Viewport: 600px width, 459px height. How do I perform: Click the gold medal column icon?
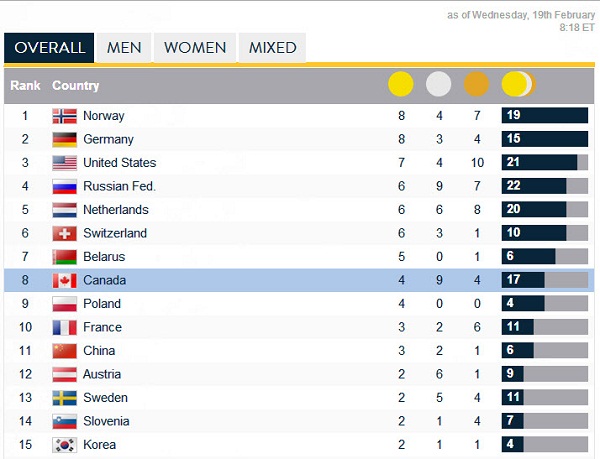[x=401, y=85]
